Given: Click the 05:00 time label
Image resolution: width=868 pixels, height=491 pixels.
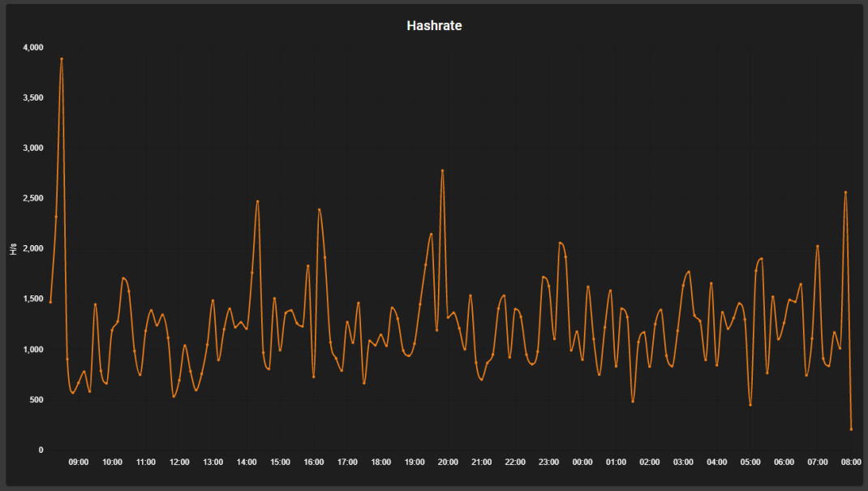Looking at the screenshot, I should click(750, 463).
